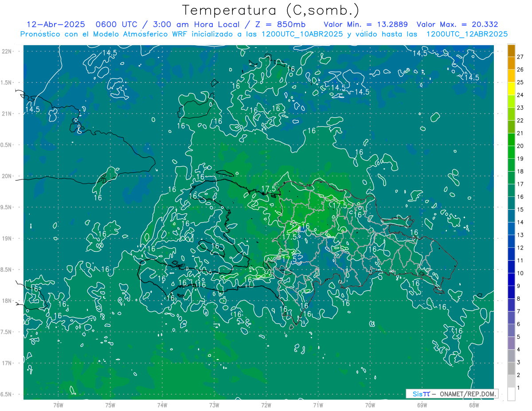The height and width of the screenshot is (411, 532).
Task: Click the '12-Abr-2025' date text
Action: [x=55, y=24]
